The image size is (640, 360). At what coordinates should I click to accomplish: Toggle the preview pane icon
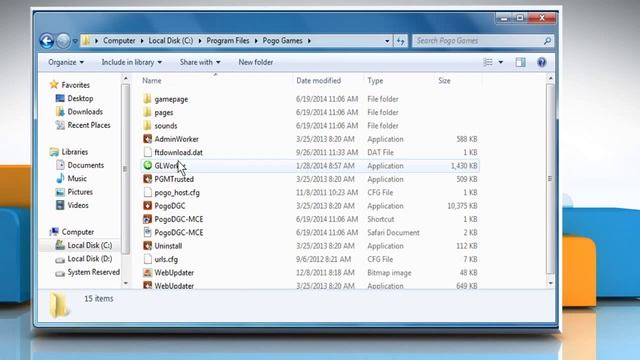[520, 62]
